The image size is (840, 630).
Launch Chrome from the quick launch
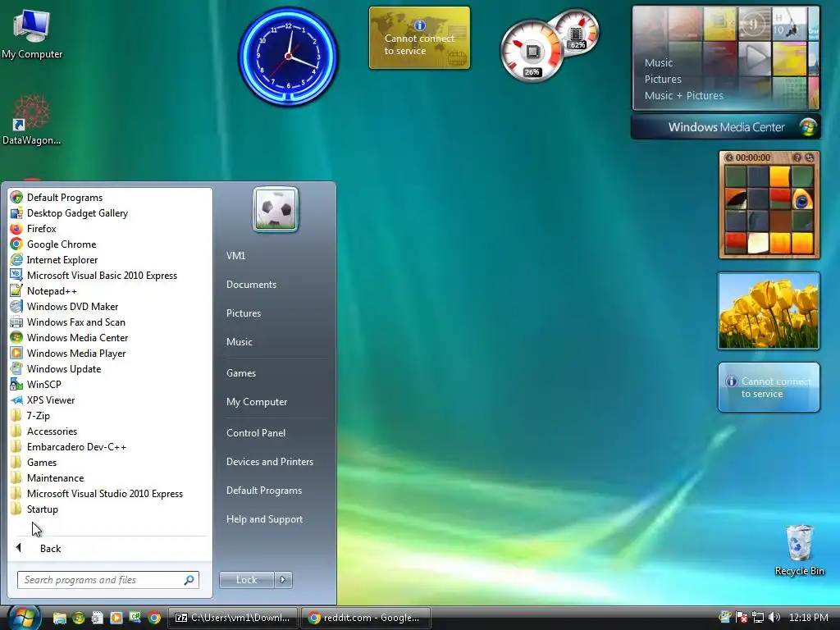tap(154, 619)
